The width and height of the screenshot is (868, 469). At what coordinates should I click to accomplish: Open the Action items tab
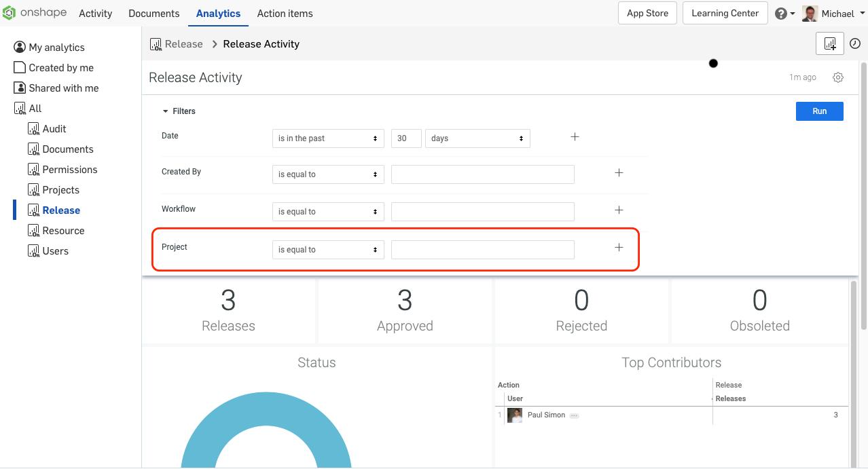285,14
